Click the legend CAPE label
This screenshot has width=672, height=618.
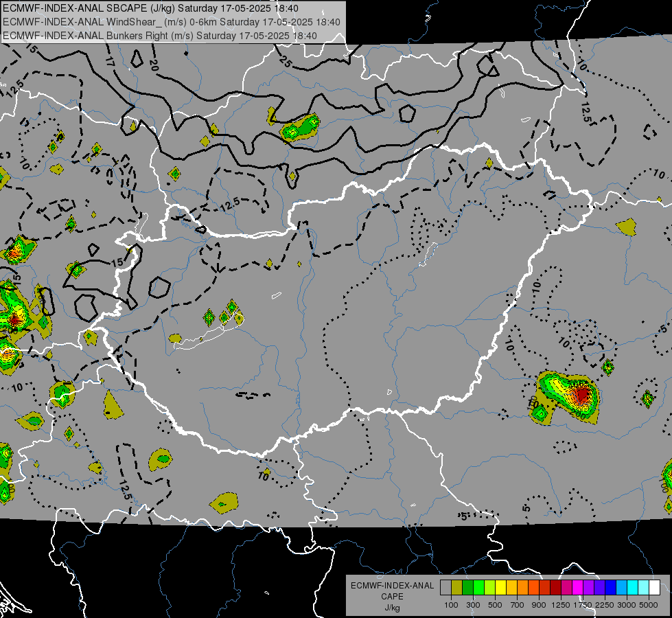coord(392,597)
